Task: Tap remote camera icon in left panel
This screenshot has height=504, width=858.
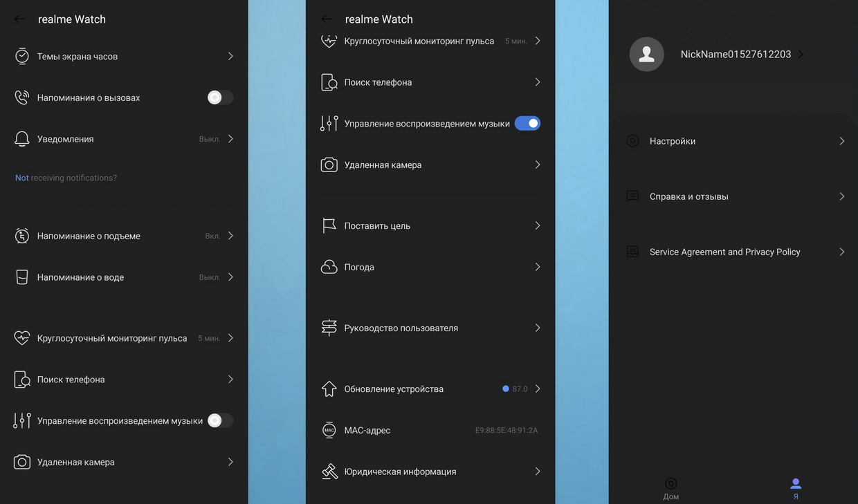Action: pos(22,462)
